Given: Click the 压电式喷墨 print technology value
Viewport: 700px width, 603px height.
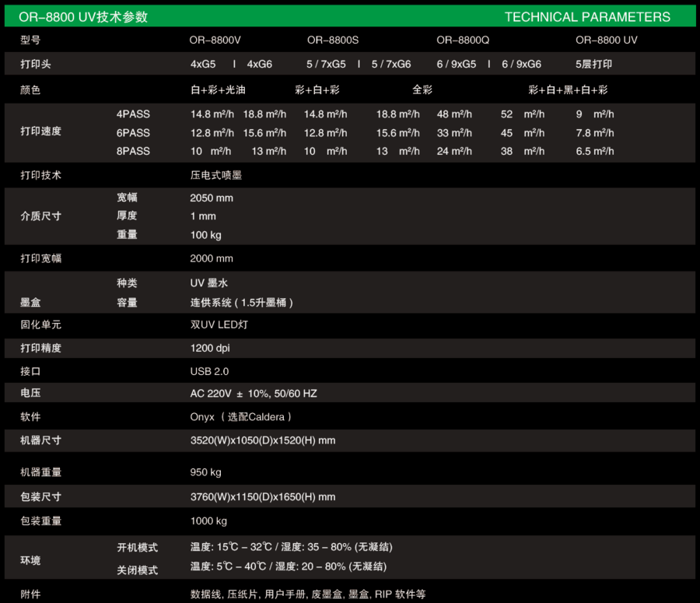Looking at the screenshot, I should 216,175.
